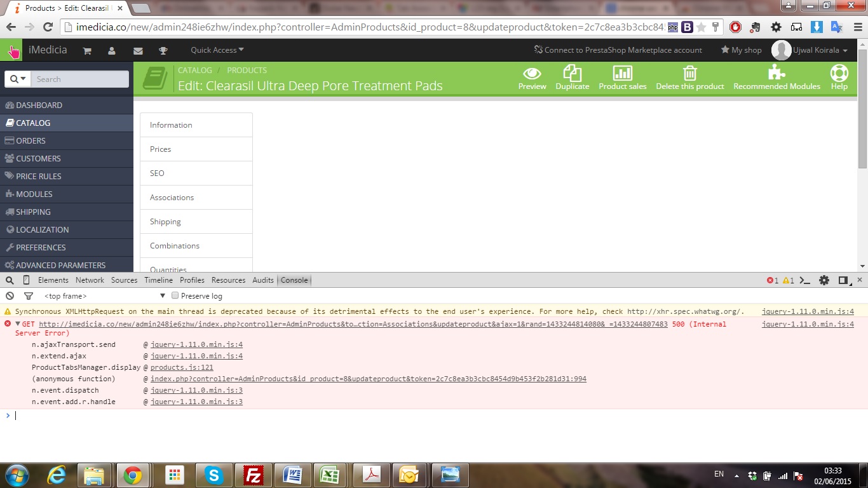Toggle DevTools device mode phone icon
This screenshot has width=868, height=488.
point(26,280)
